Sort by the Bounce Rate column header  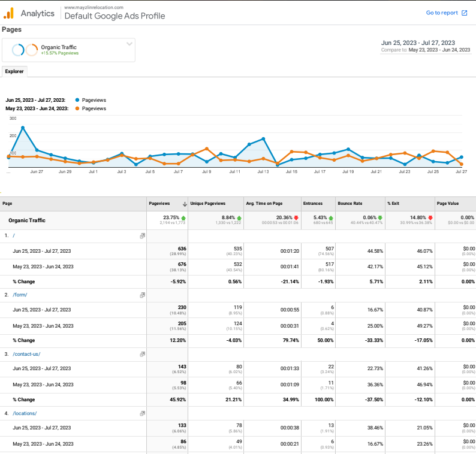point(349,204)
